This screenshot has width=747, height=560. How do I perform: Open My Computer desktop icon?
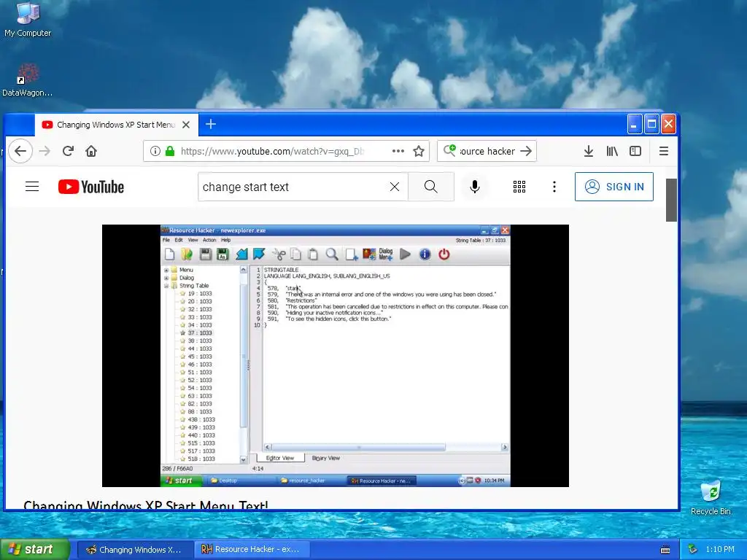28,20
